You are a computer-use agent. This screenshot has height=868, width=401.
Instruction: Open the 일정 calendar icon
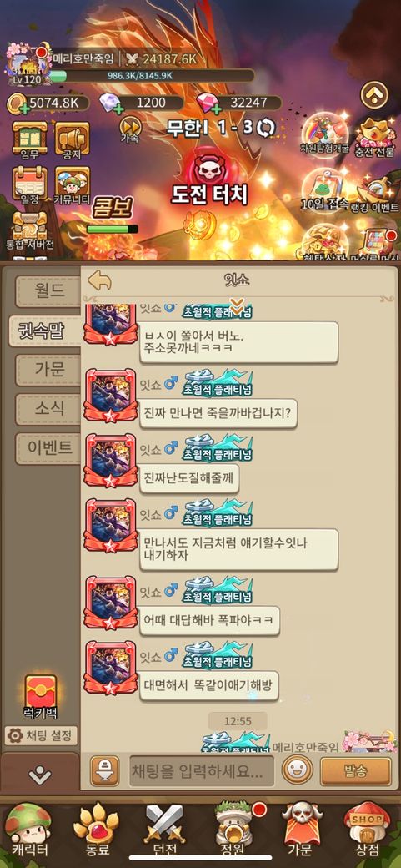click(x=30, y=184)
